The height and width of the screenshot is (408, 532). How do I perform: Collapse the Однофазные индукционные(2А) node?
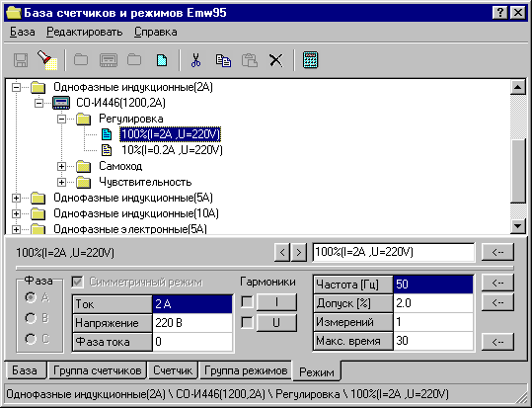(x=16, y=87)
